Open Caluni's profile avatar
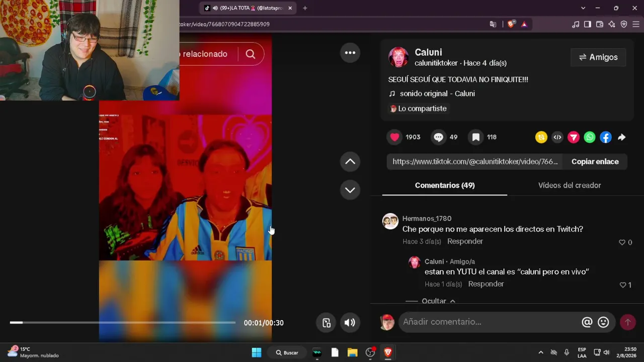Viewport: 644px width, 362px height. pos(398,57)
